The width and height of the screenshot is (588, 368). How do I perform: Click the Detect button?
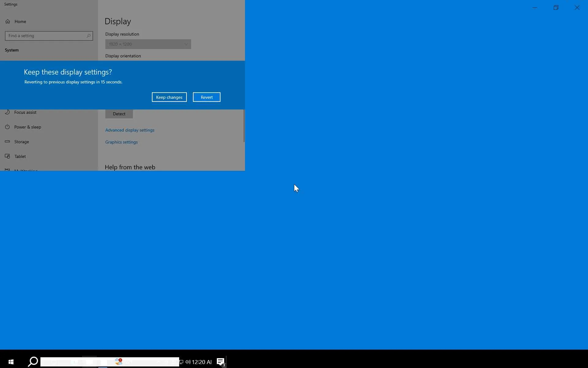point(119,114)
